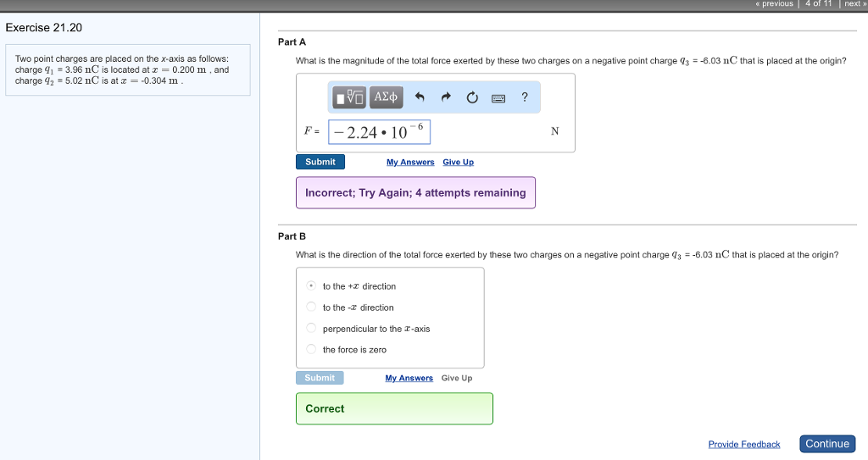Select "perpendicular to the x-axis" option

[x=311, y=328]
